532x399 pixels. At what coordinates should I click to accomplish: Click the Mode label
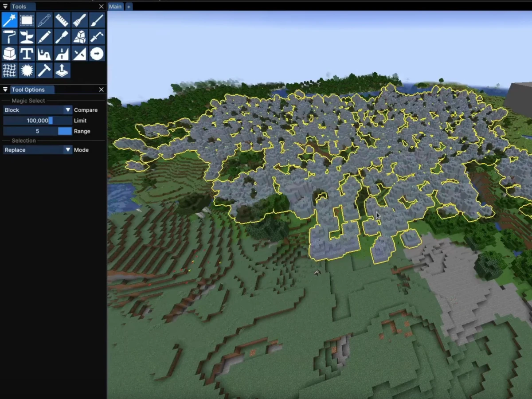[x=81, y=150]
